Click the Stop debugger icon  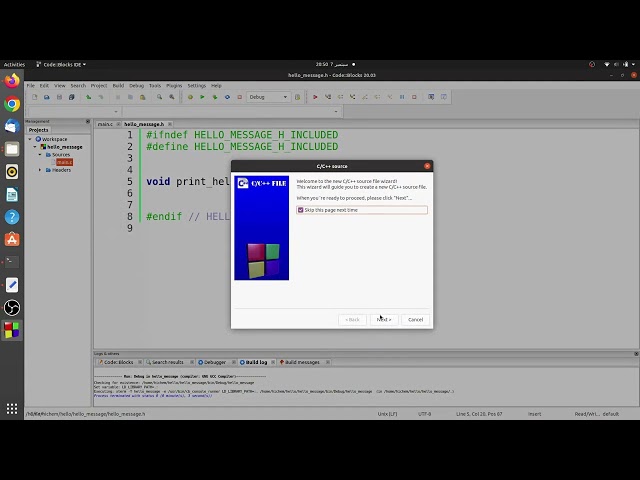(414, 97)
